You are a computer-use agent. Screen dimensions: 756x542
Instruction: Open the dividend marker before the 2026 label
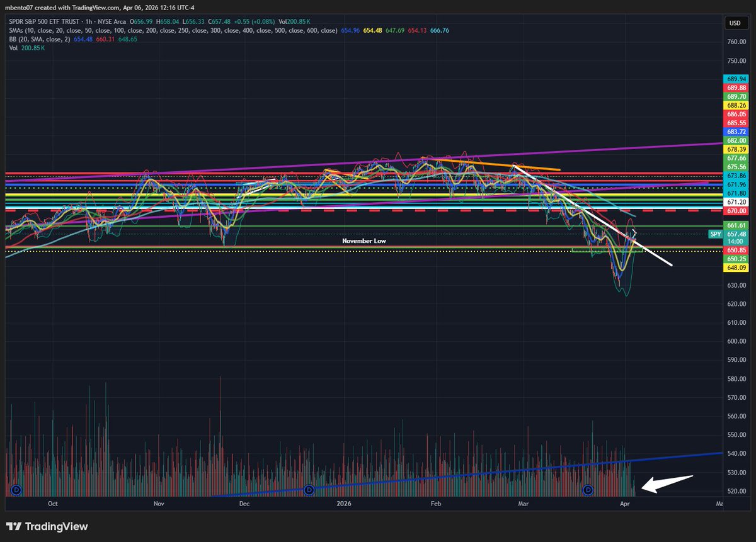(x=309, y=489)
